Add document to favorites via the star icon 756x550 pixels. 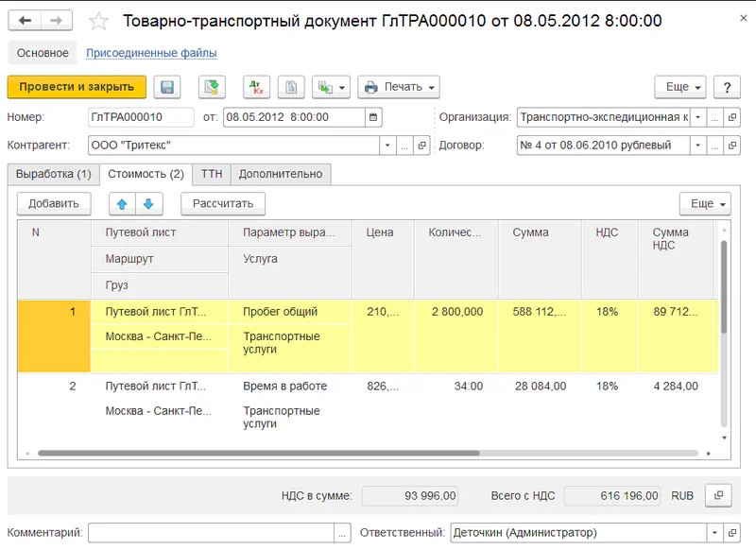tap(98, 20)
